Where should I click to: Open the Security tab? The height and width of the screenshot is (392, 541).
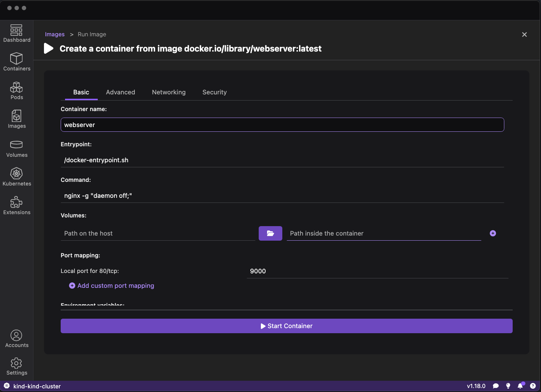pyautogui.click(x=214, y=92)
